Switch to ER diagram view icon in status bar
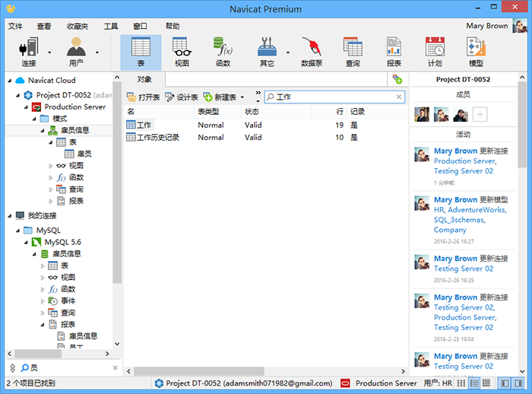This screenshot has width=532, height=394. [486, 383]
